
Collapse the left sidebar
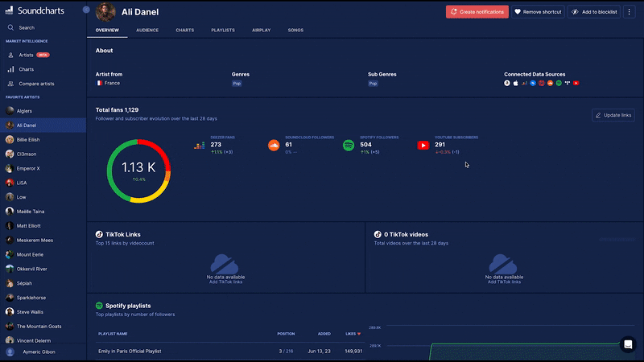pyautogui.click(x=87, y=10)
